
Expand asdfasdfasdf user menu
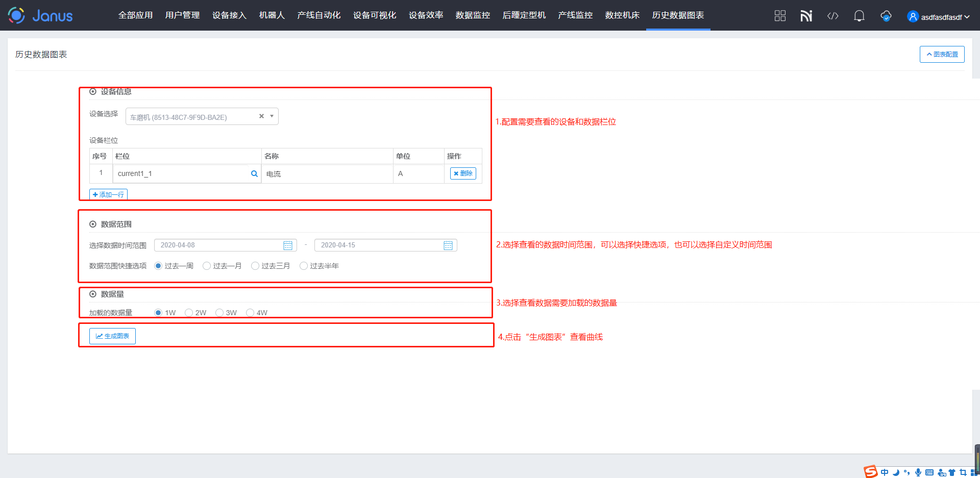(945, 17)
